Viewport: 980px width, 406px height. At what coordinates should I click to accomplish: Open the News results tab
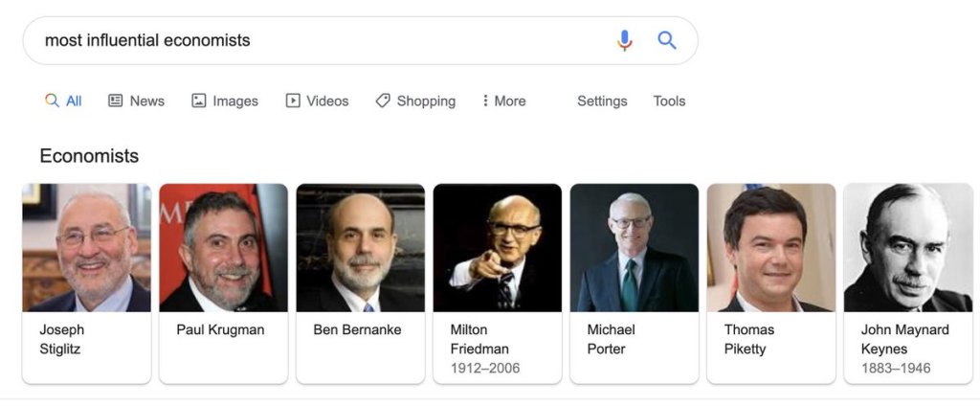[x=136, y=101]
